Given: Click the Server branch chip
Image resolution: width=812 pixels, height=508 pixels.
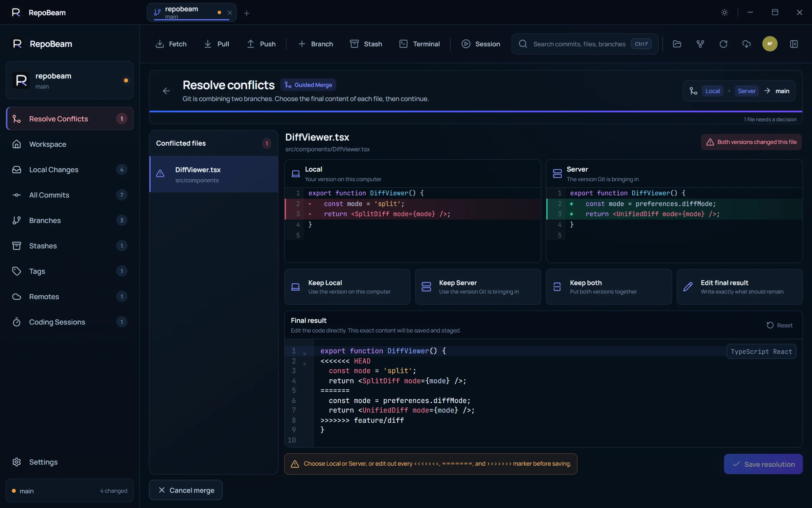Looking at the screenshot, I should (x=746, y=91).
